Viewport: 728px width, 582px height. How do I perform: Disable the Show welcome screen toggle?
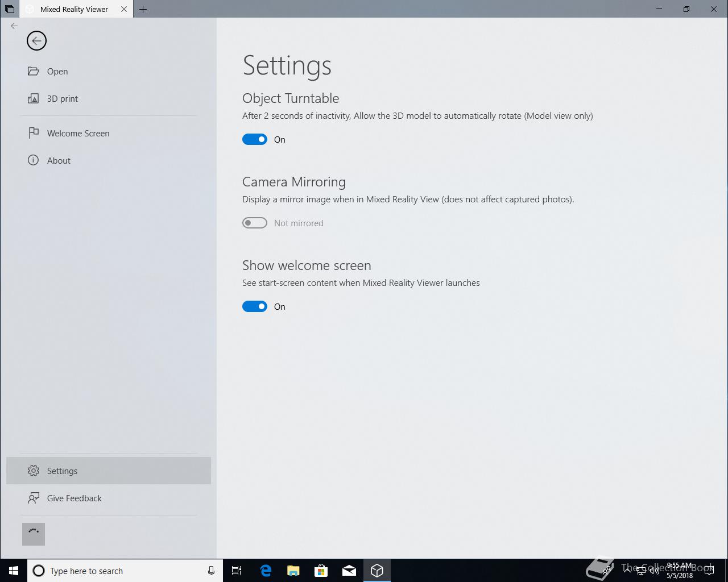click(255, 306)
